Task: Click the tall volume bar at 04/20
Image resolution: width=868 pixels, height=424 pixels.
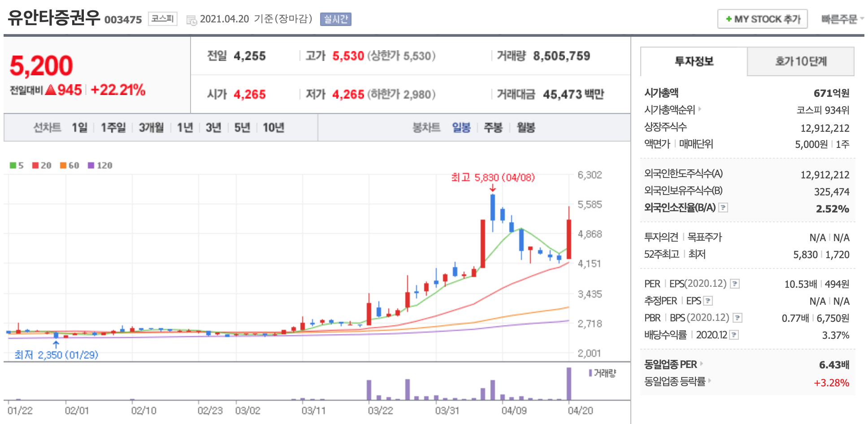Action: [569, 384]
